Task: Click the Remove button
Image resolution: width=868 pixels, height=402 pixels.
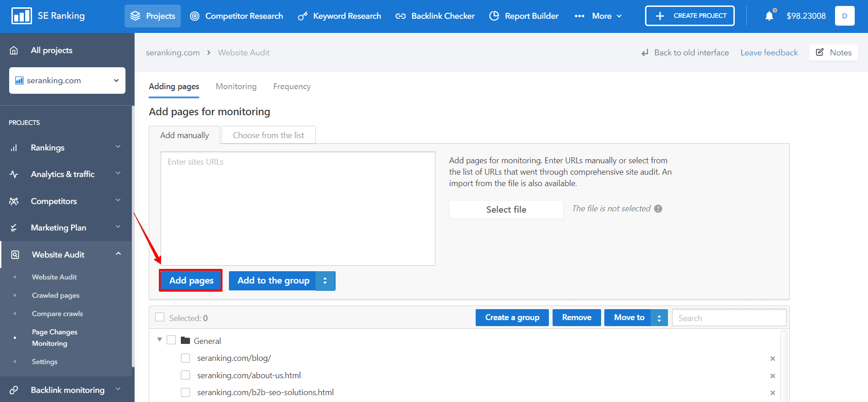Action: point(577,318)
